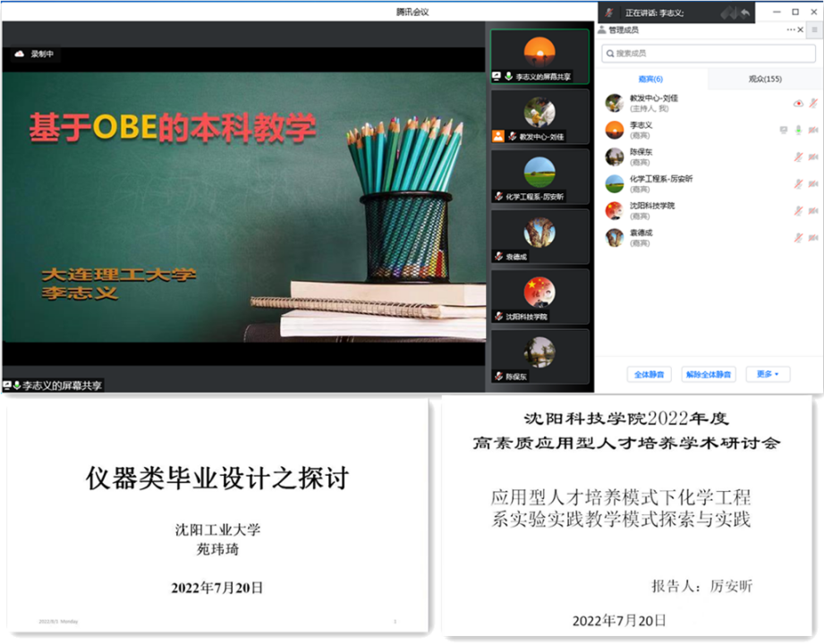Switch to the 观众(155) tab
The width and height of the screenshot is (824, 644).
point(765,79)
